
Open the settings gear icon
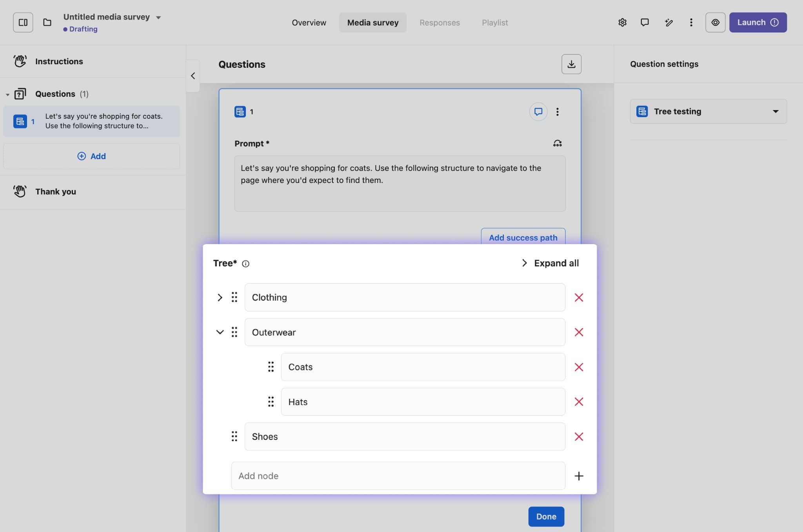(x=622, y=22)
